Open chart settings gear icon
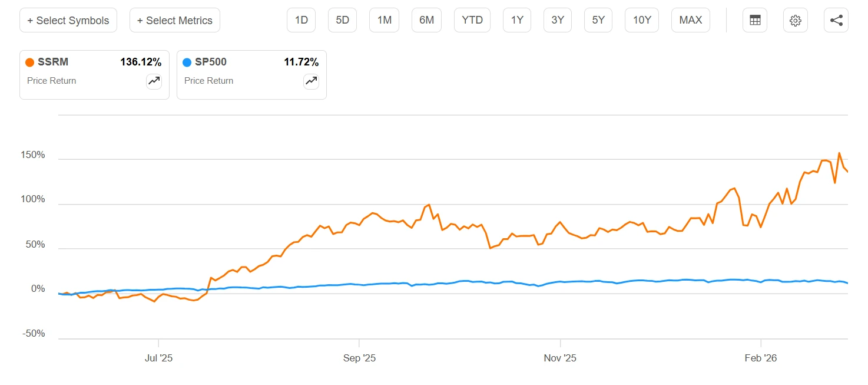 [795, 20]
